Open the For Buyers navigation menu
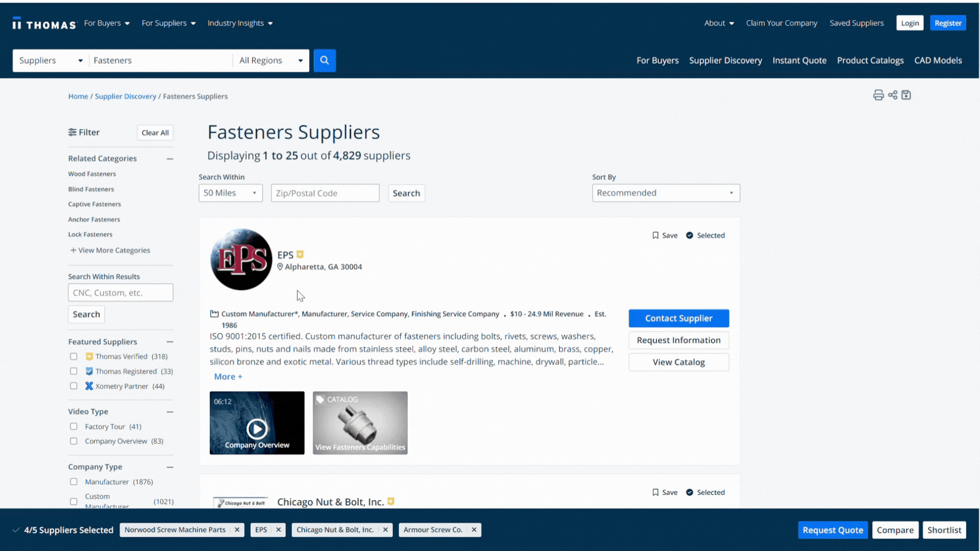 106,23
